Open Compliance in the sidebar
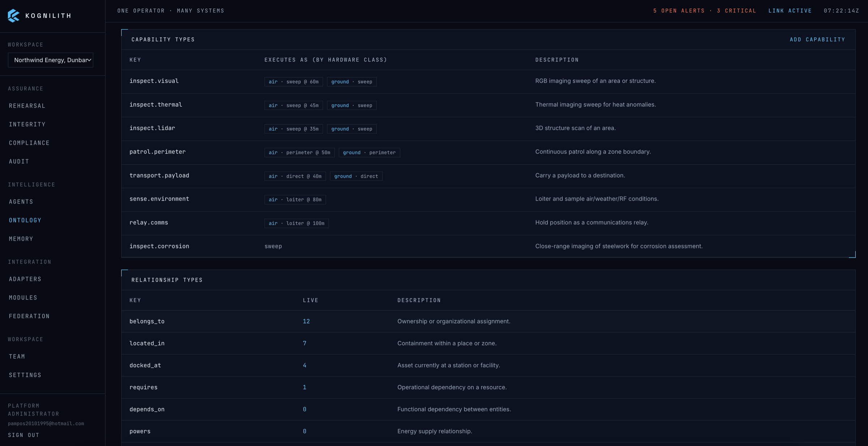The height and width of the screenshot is (446, 868). click(29, 143)
